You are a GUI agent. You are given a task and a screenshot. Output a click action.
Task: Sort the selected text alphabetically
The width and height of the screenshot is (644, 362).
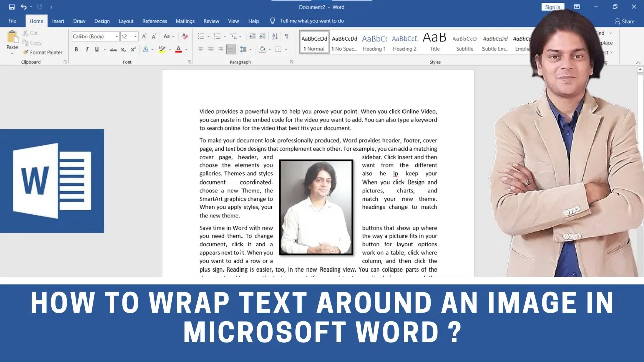275,36
